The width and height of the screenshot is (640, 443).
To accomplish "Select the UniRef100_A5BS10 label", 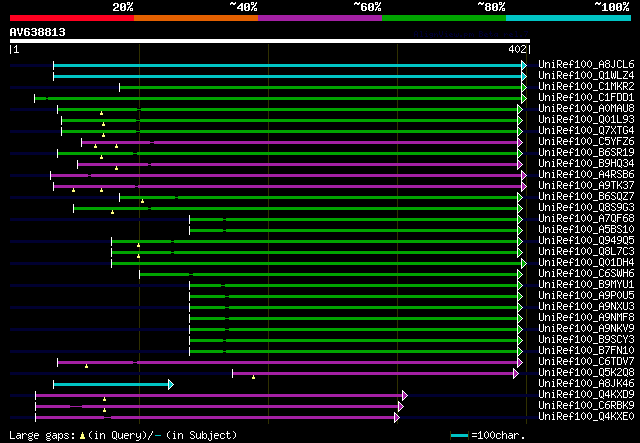I will 586,230.
